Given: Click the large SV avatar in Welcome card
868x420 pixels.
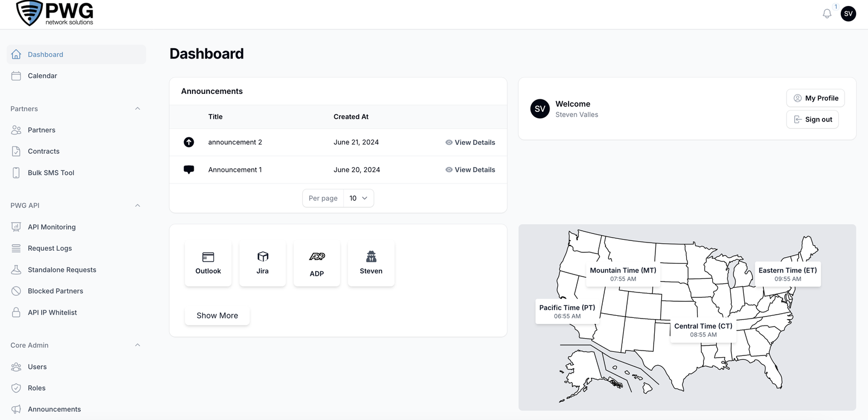Looking at the screenshot, I should (x=540, y=109).
